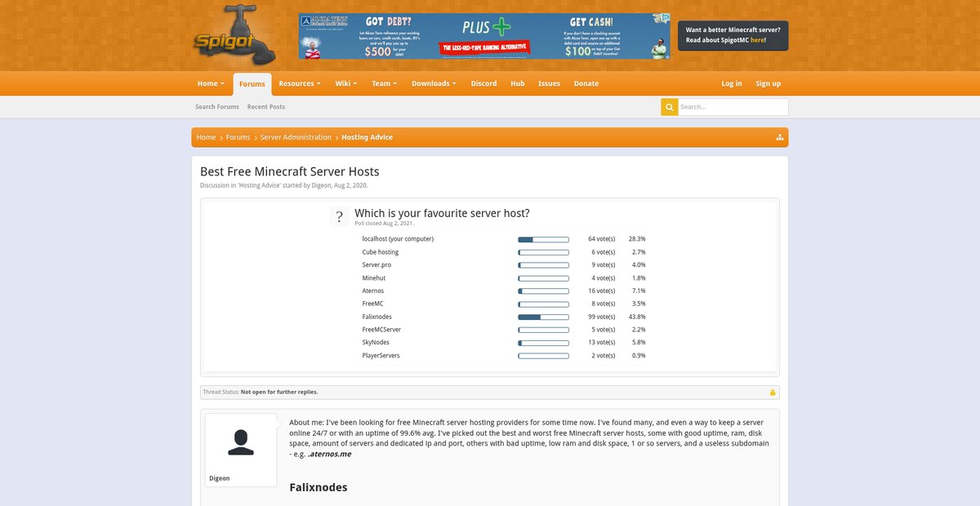This screenshot has height=506, width=980.
Task: Open the Issues nav item
Action: point(549,83)
